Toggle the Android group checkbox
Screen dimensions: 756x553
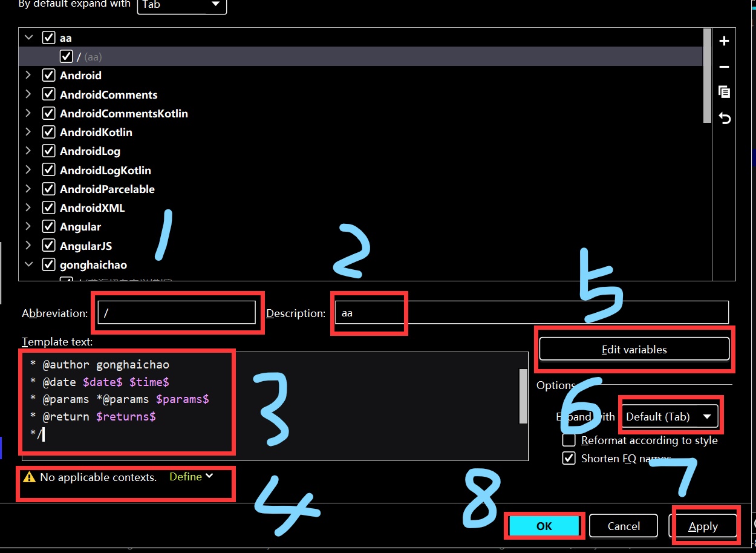click(x=48, y=76)
